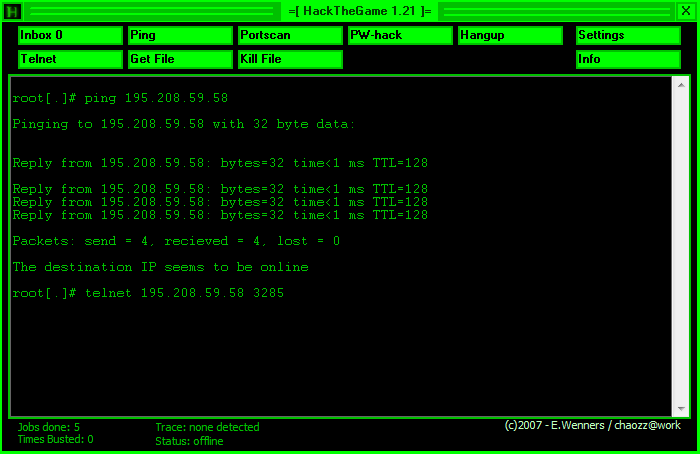
Task: Click the HackTheGame H logo icon
Action: (x=12, y=11)
